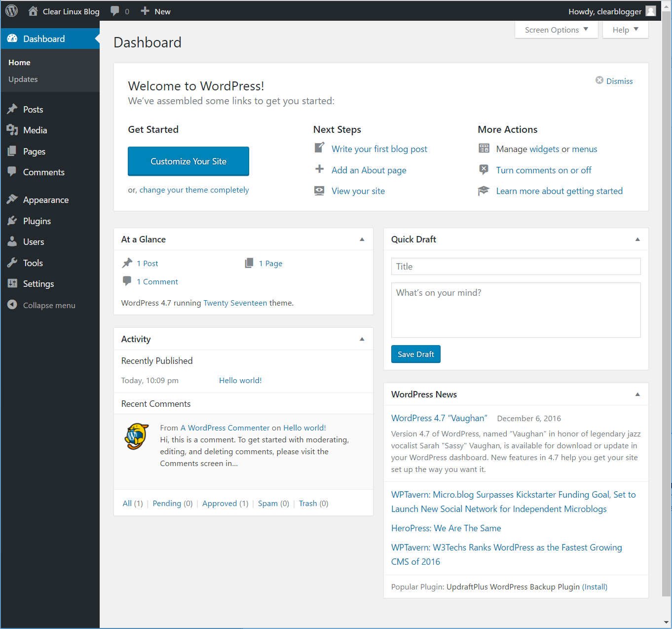This screenshot has height=629, width=672.
Task: Click the widgets icon beside Manage widgets
Action: point(484,148)
